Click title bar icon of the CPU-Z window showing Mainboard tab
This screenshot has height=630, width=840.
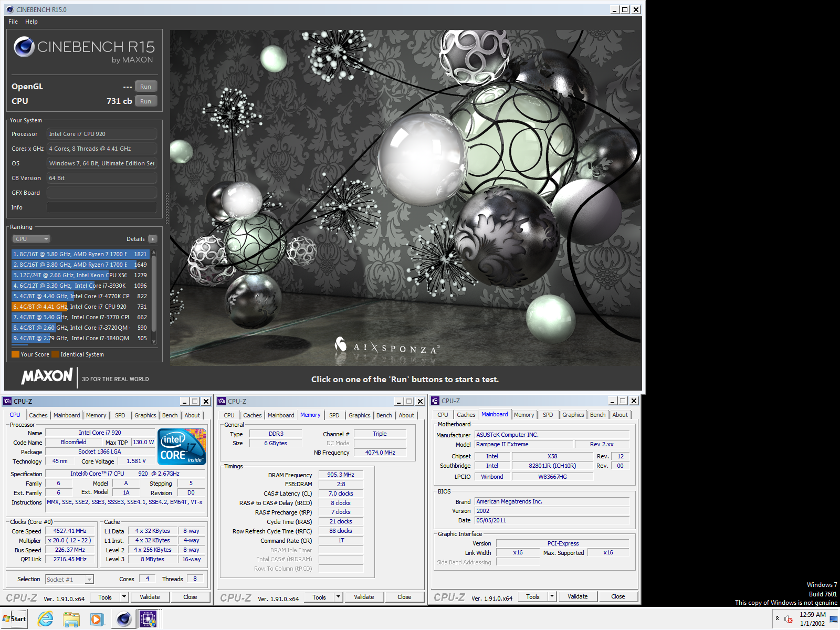pos(435,401)
